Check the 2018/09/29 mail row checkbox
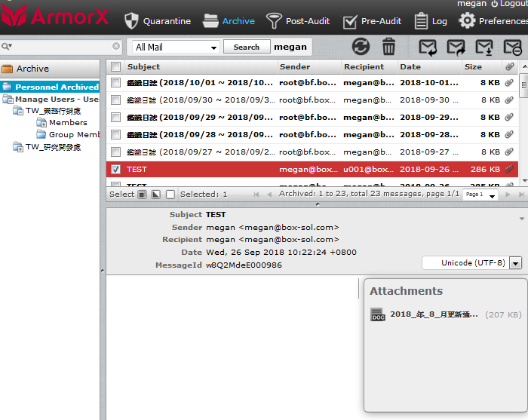This screenshot has width=528, height=420. click(115, 117)
